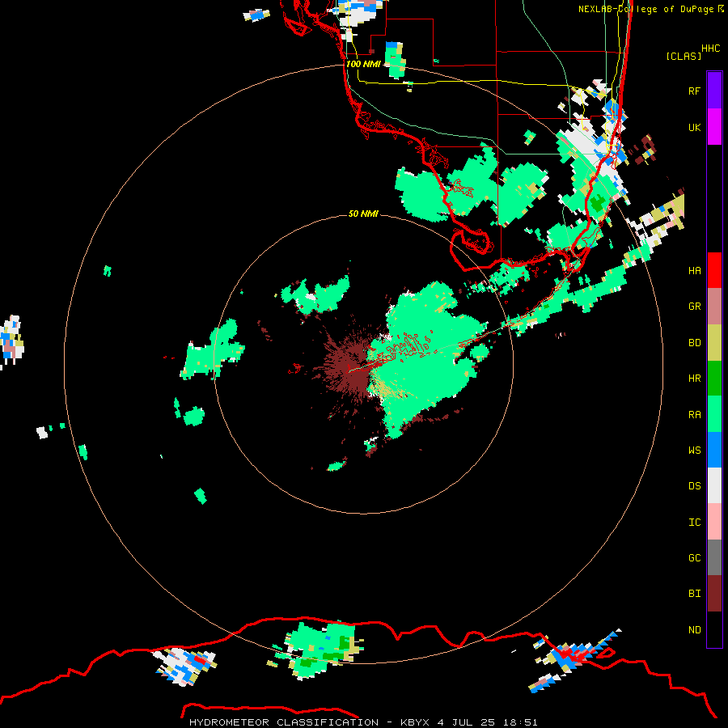
Task: Click the HYDROMETEOR CLASSIFICATION KBYX title caption
Action: coord(363,722)
